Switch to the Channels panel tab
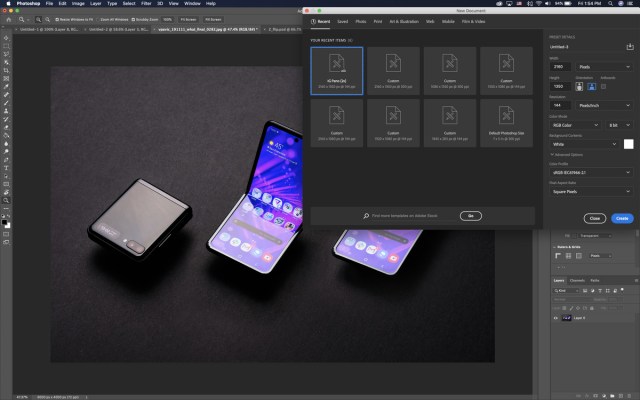The height and width of the screenshot is (400, 640). (x=577, y=280)
